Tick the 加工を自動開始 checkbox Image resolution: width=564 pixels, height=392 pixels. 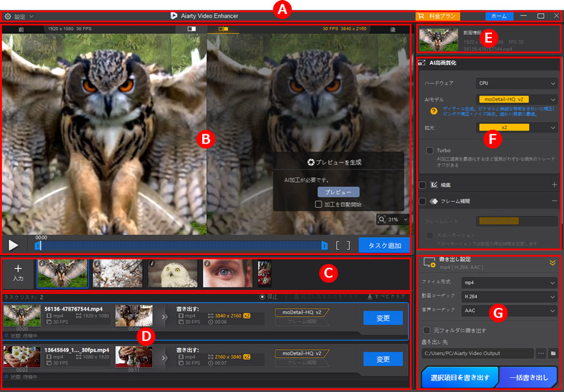[319, 204]
